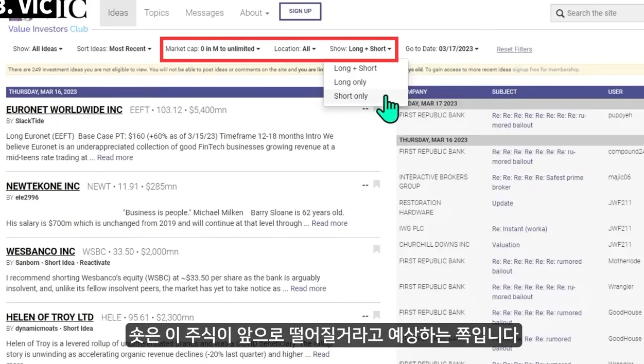The image size is (644, 364).
Task: Click the SIGN UP button
Action: click(300, 11)
